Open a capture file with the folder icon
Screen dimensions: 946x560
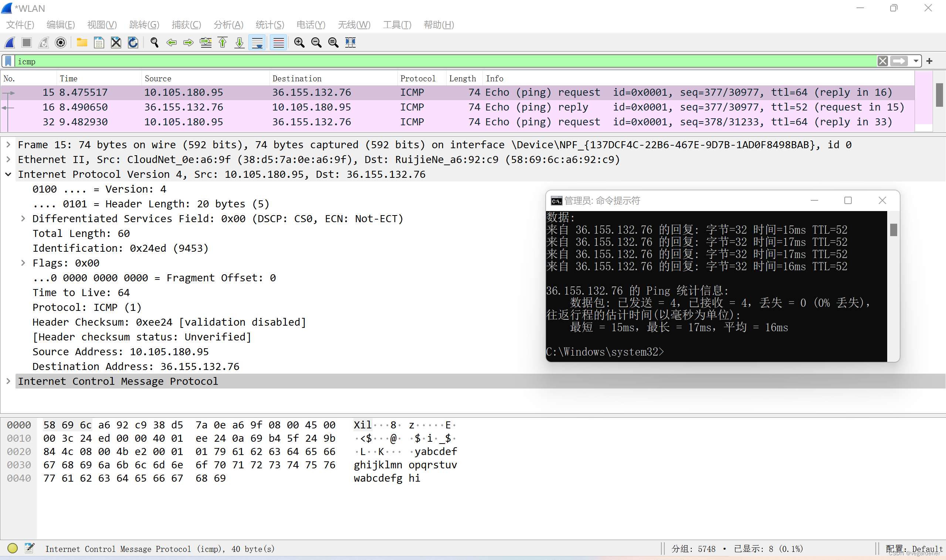point(81,42)
